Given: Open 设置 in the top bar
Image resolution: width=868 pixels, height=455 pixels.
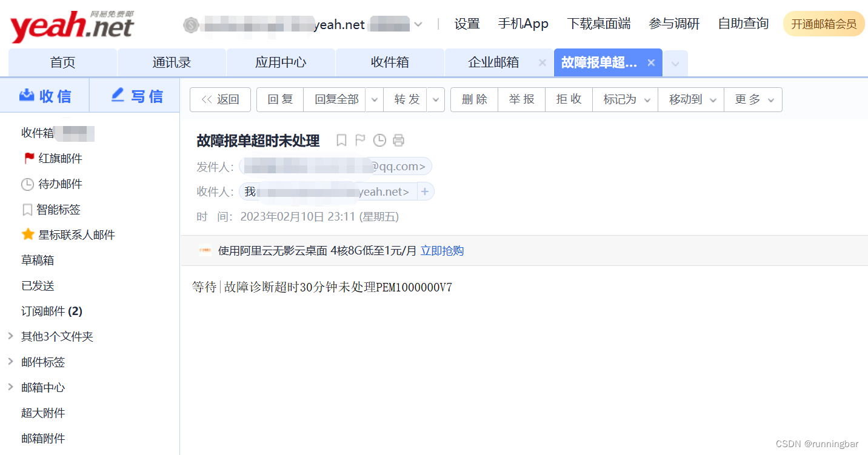Looking at the screenshot, I should (467, 24).
